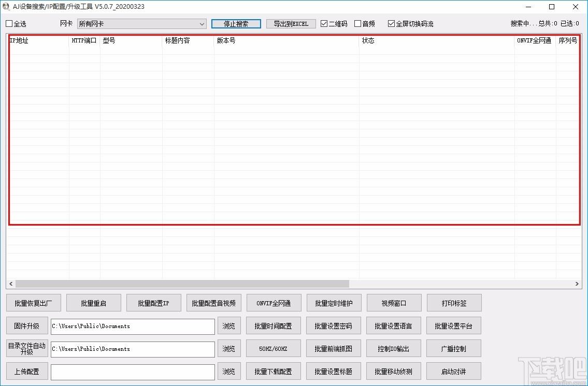Sort by the IP地址 column header

(x=38, y=40)
